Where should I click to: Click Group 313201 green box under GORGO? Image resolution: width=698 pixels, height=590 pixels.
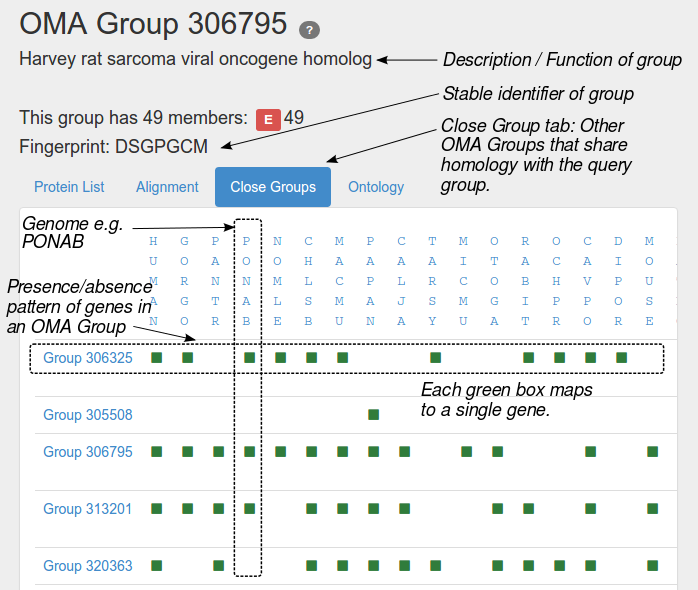click(188, 509)
